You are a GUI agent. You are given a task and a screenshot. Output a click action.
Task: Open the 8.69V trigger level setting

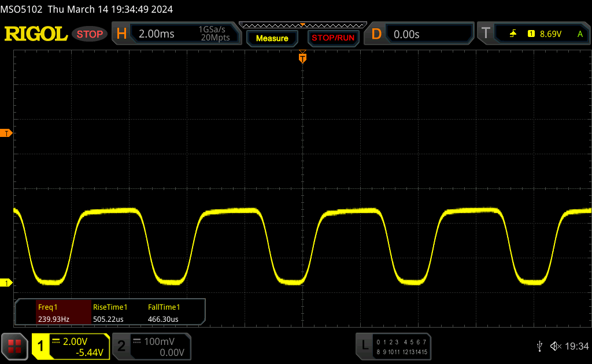click(549, 34)
